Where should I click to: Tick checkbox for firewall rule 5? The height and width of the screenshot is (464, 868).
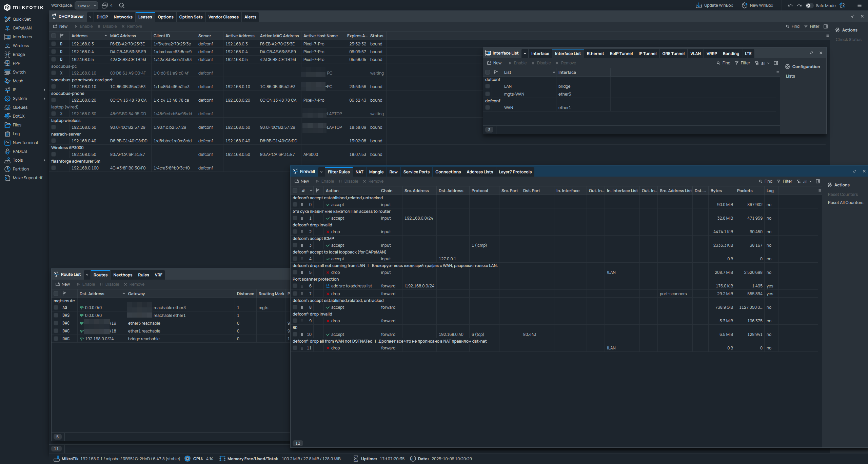pyautogui.click(x=295, y=272)
